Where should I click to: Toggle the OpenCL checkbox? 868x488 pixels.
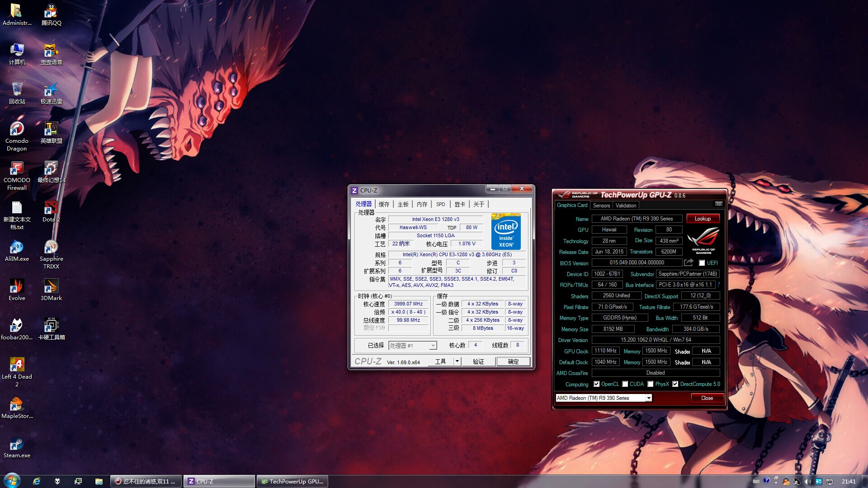click(596, 384)
